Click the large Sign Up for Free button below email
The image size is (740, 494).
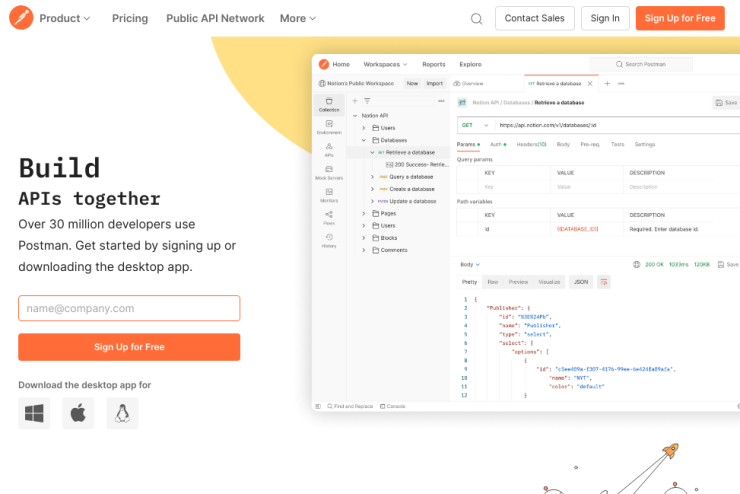(x=129, y=347)
